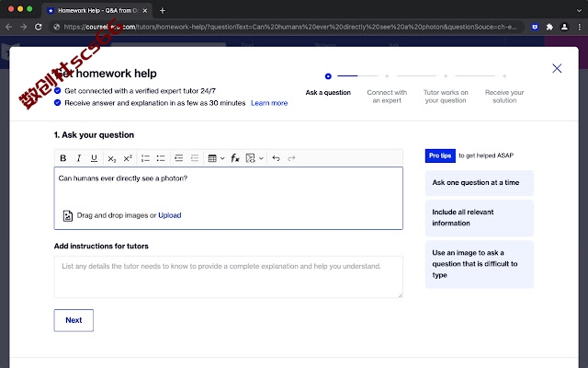Click the Include all relevant information tip
This screenshot has width=588, height=368.
(x=480, y=217)
